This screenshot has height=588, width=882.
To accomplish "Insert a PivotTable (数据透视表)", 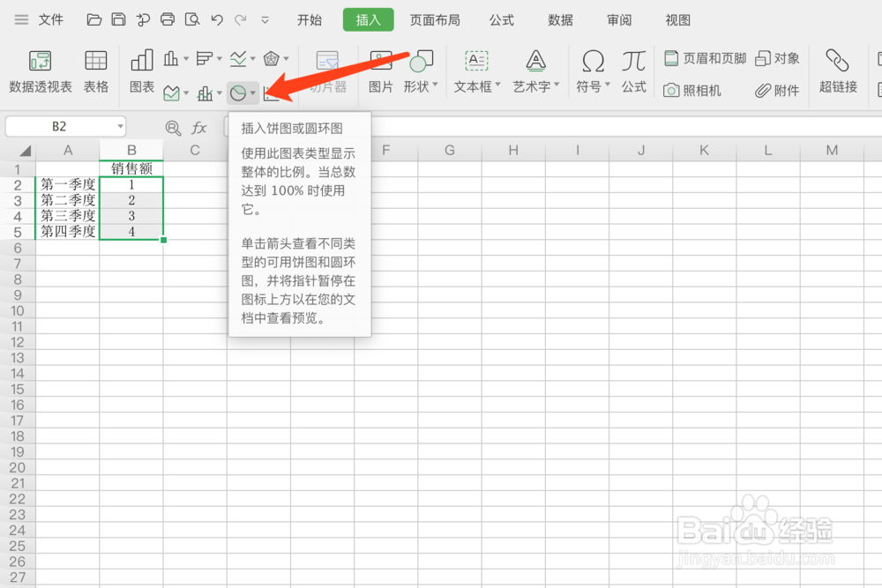I will (x=40, y=71).
